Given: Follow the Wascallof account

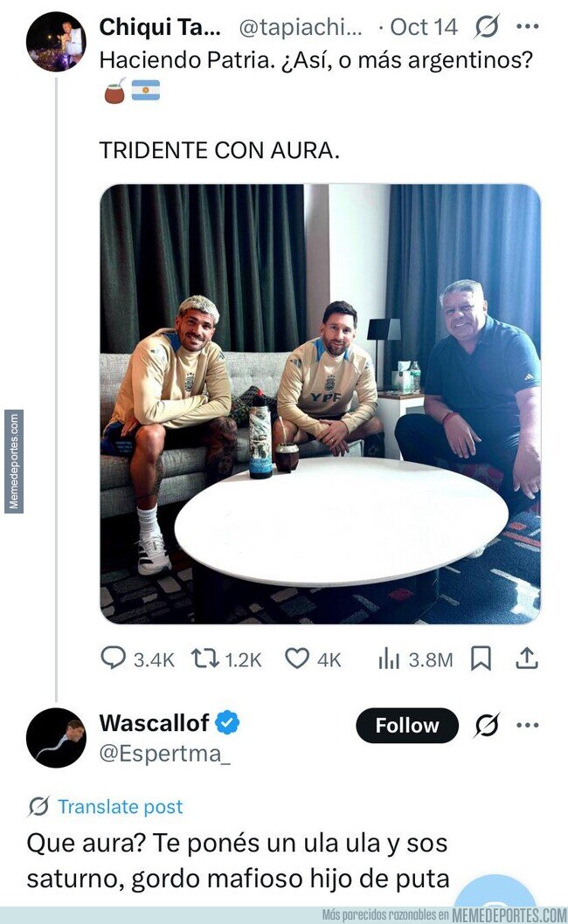Looking at the screenshot, I should tap(407, 726).
